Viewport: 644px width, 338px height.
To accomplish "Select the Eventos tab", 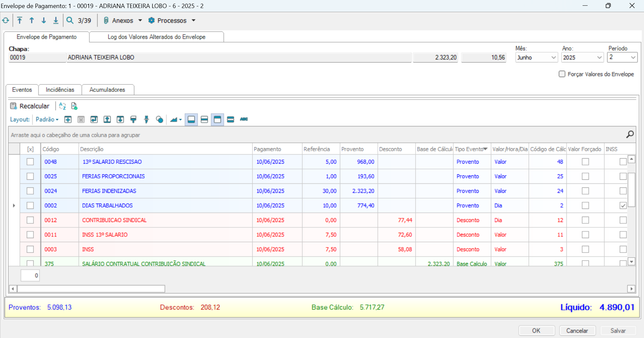I will (x=22, y=90).
